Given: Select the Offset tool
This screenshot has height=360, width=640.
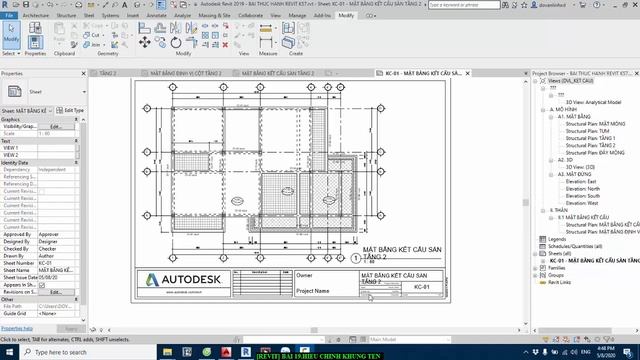Looking at the screenshot, I should (160, 28).
